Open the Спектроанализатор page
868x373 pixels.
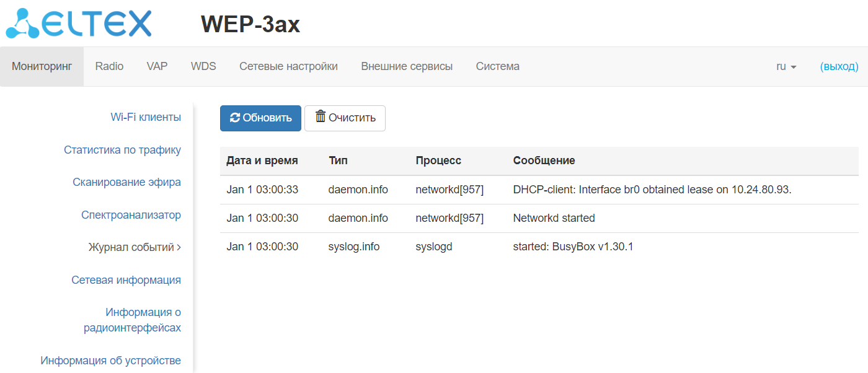tap(131, 215)
